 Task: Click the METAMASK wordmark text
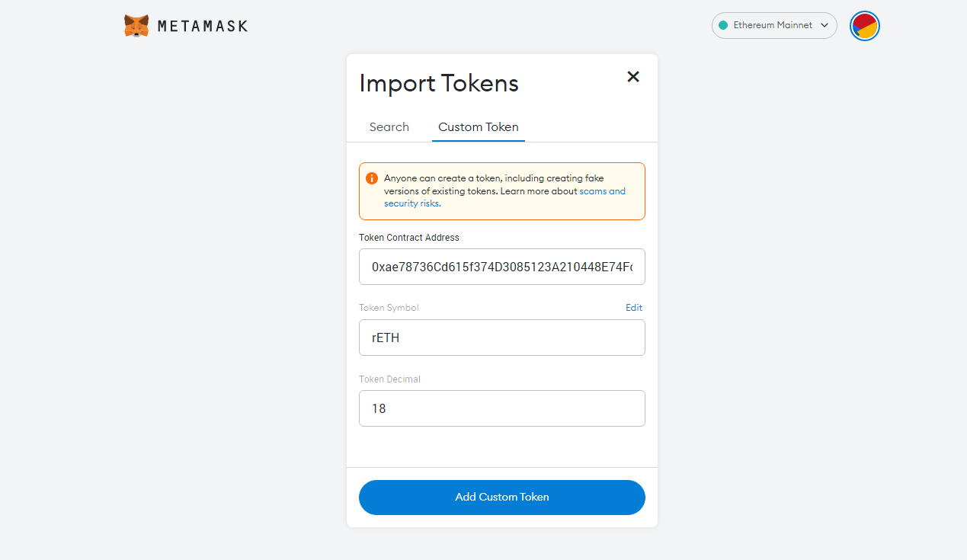(x=203, y=26)
